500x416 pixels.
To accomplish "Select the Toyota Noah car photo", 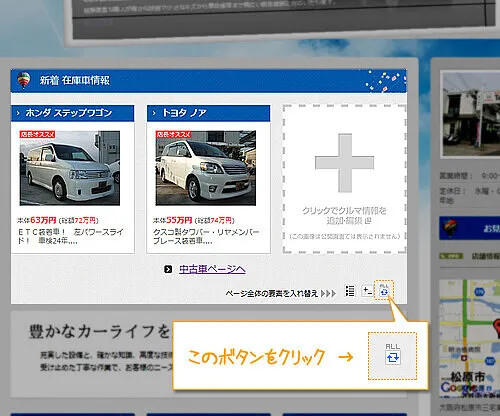I will 206,168.
